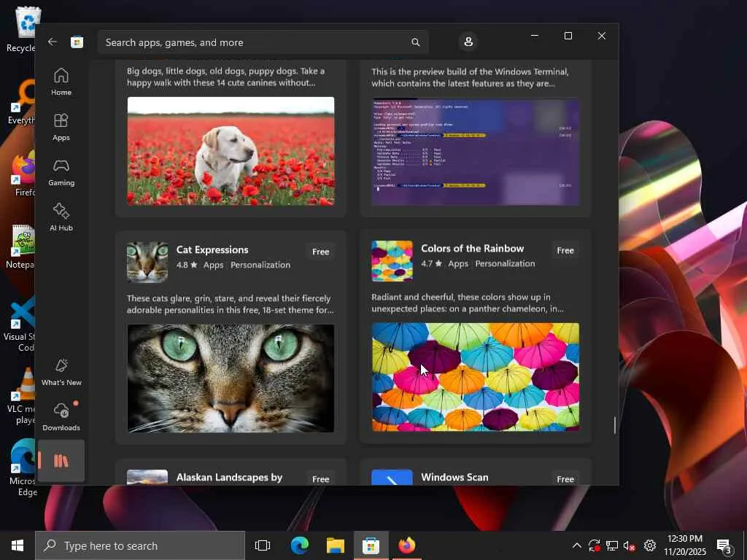
Task: Click the network tray icon
Action: pyautogui.click(x=612, y=545)
